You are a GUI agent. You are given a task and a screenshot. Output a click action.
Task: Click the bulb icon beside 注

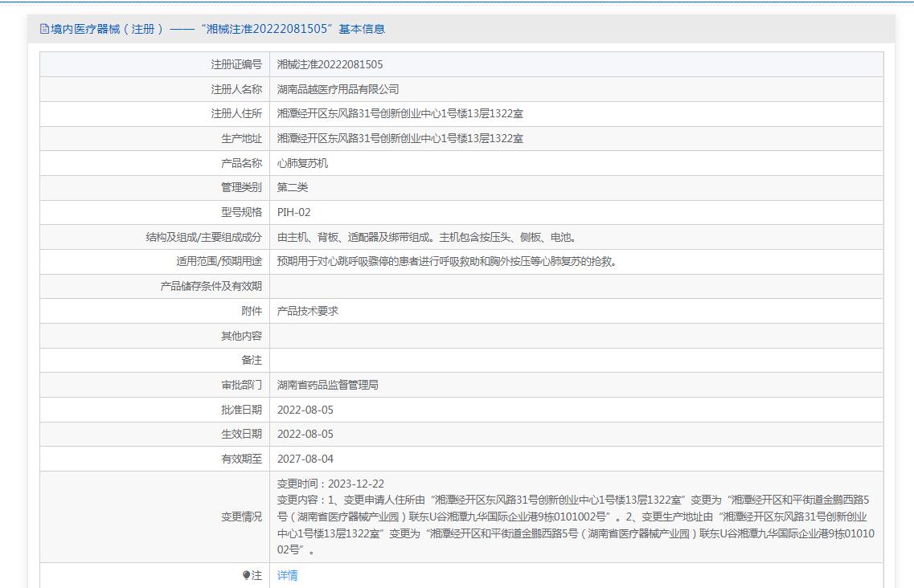click(x=246, y=575)
